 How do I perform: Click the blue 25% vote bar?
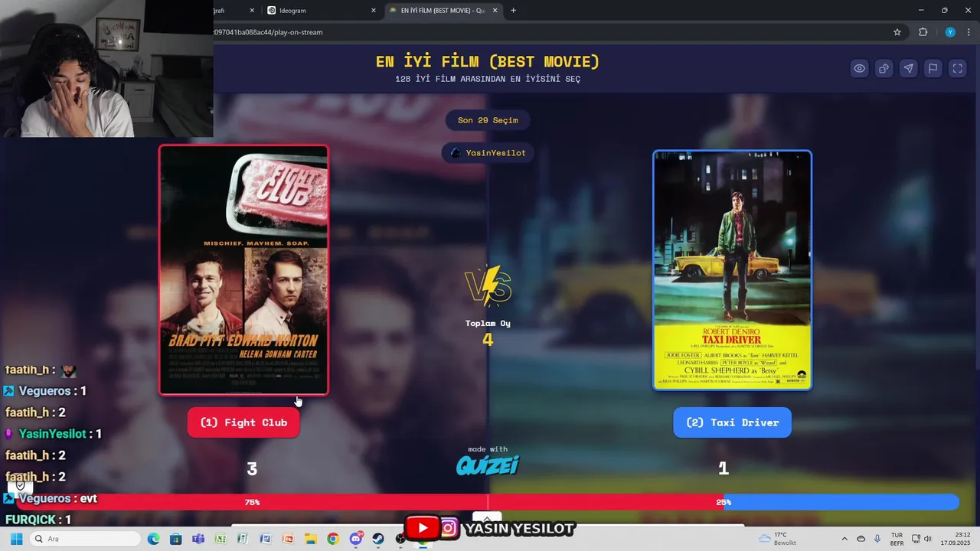click(x=841, y=502)
